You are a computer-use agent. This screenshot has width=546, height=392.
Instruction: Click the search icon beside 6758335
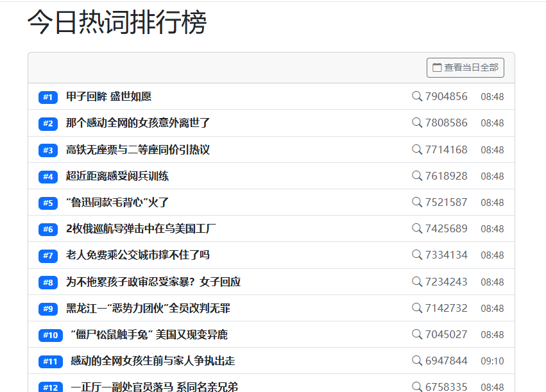(x=417, y=386)
